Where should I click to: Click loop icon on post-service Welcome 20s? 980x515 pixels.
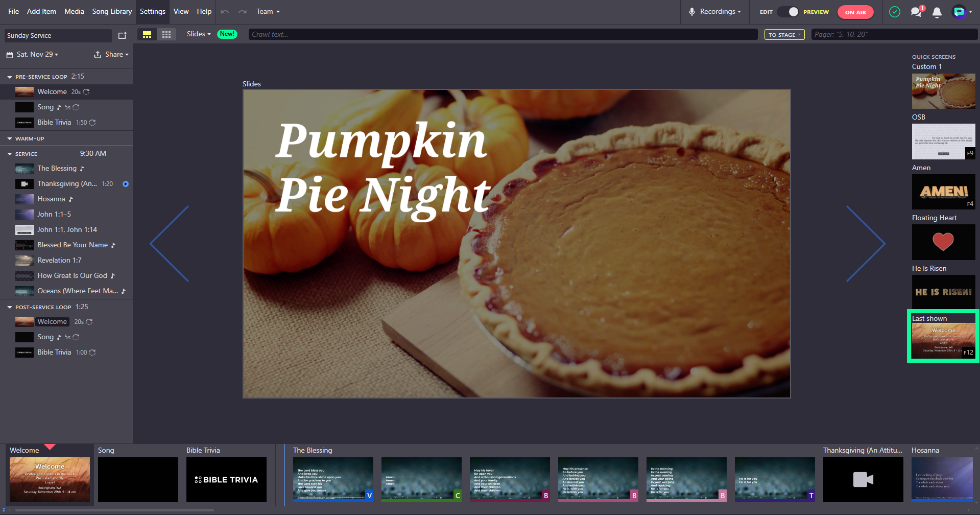pos(89,322)
